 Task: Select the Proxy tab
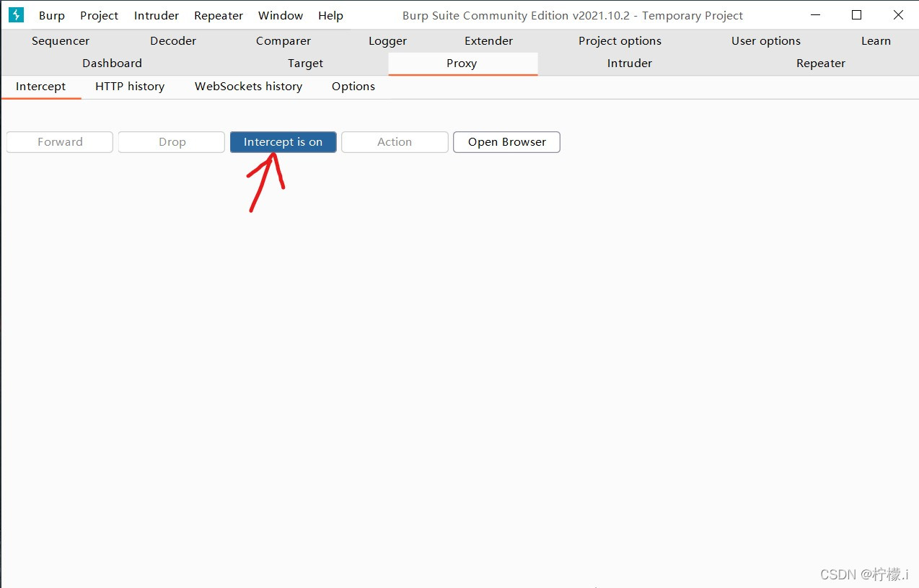click(x=462, y=63)
